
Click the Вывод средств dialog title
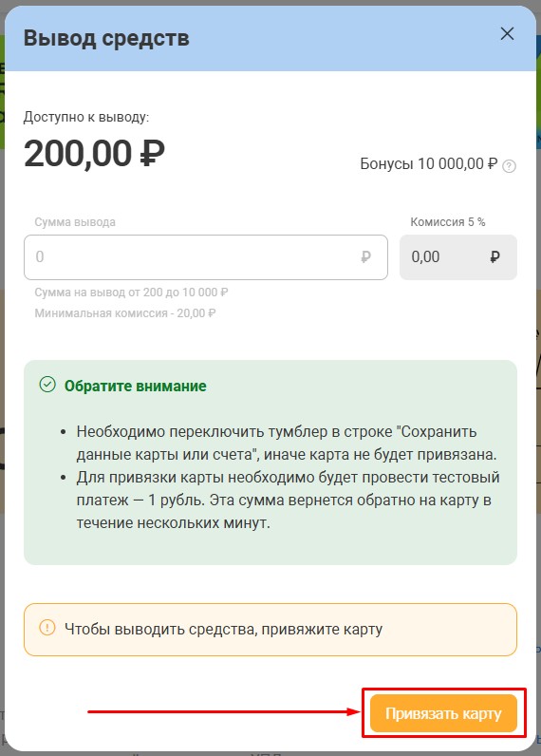pos(106,38)
